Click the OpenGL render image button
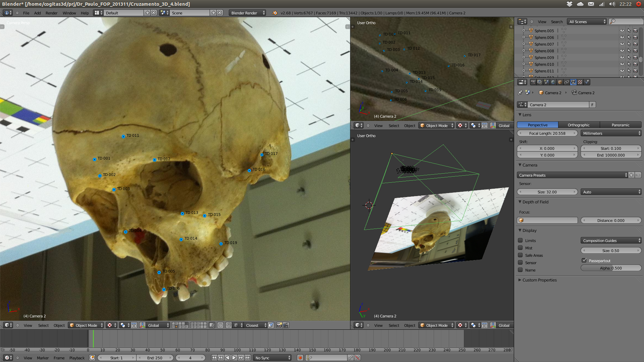 [279, 325]
